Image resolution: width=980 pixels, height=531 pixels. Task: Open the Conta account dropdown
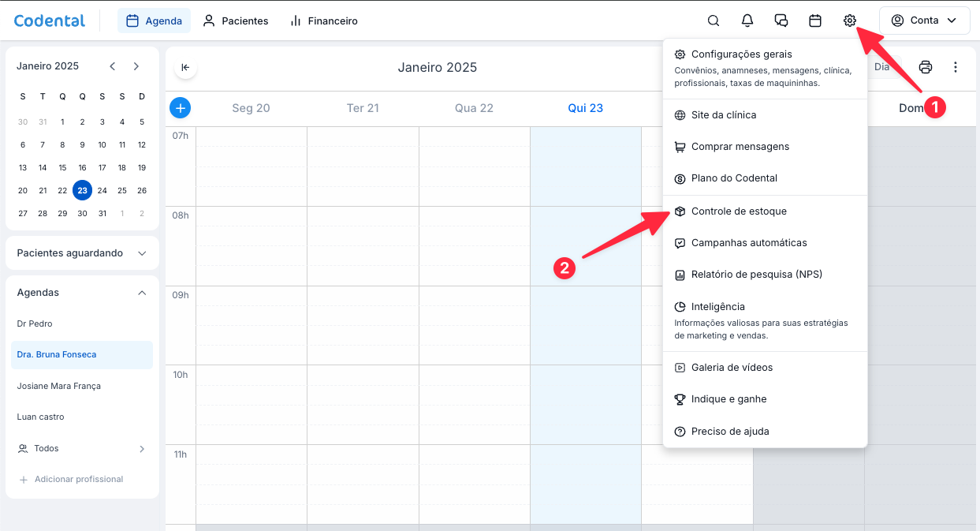point(924,21)
